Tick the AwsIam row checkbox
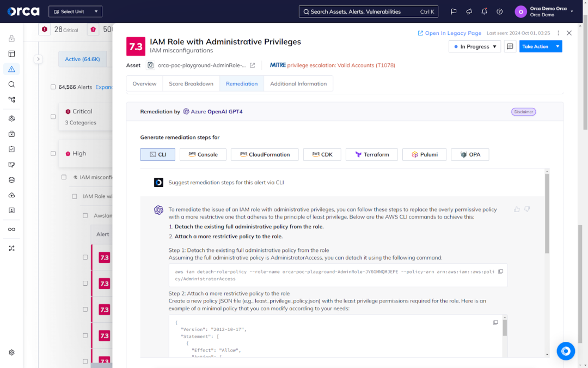This screenshot has width=588, height=368. [x=85, y=215]
